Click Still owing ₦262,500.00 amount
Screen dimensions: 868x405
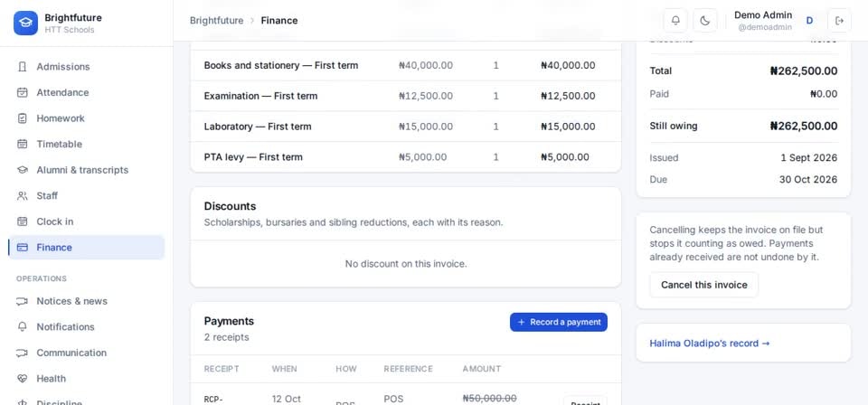pos(803,127)
